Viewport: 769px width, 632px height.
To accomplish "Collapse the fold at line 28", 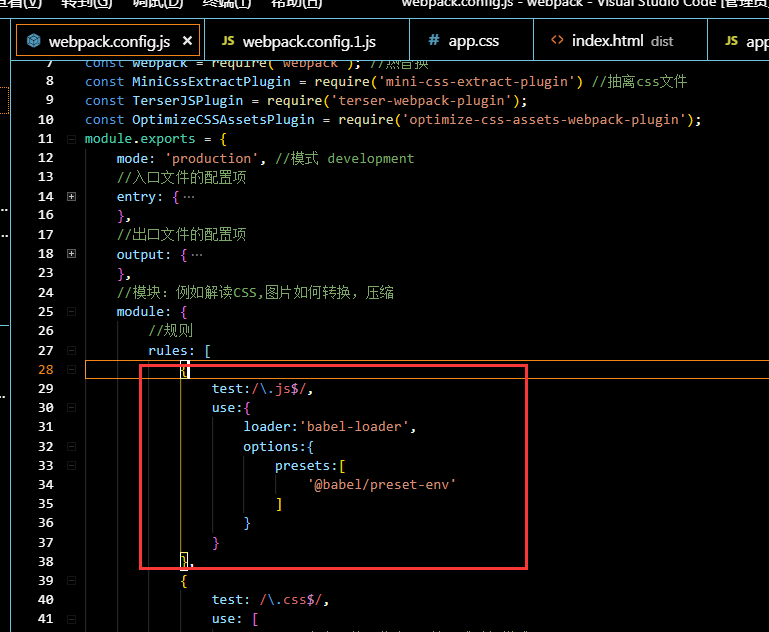I will pyautogui.click(x=72, y=370).
